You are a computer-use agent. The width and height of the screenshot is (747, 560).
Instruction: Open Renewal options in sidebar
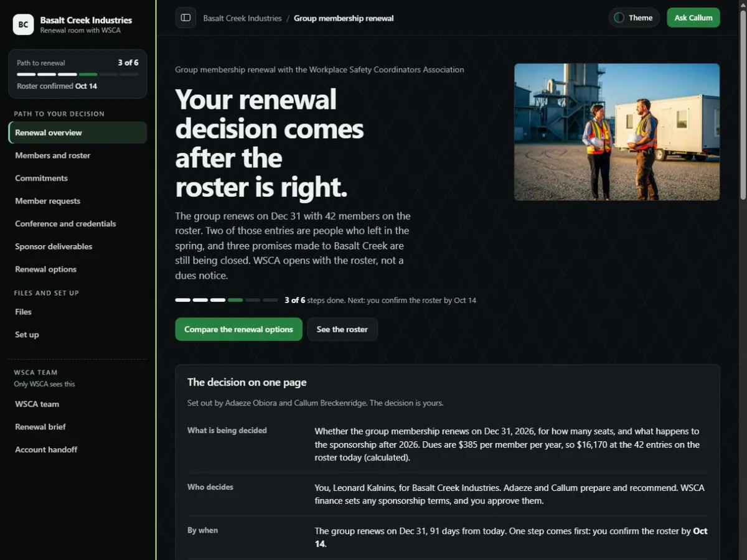(78, 269)
